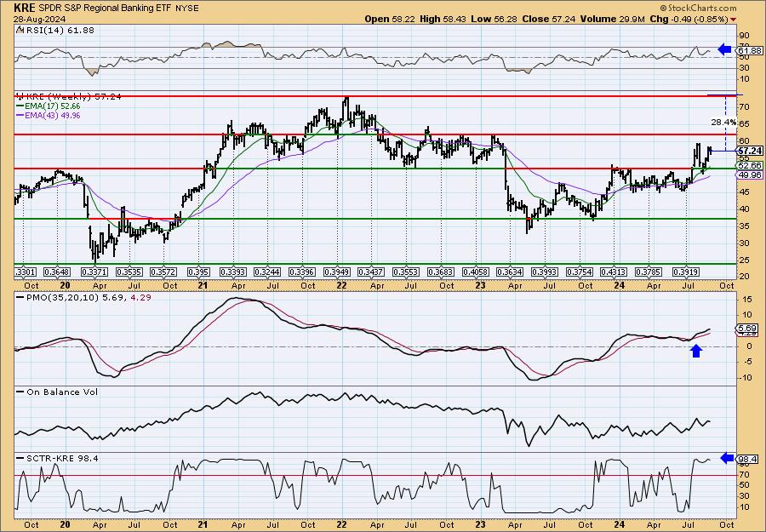The width and height of the screenshot is (766, 532).
Task: Click the Close 57.24 header value
Action: click(549, 19)
